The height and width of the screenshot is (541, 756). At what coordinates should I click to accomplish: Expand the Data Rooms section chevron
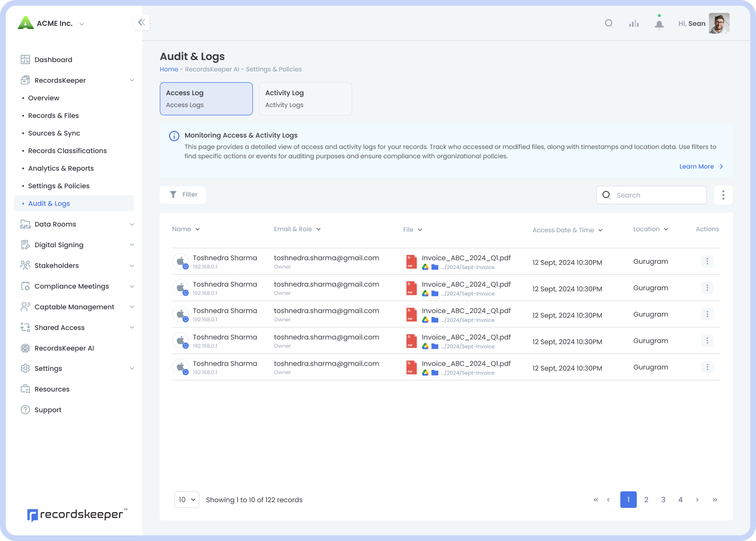[x=132, y=224]
